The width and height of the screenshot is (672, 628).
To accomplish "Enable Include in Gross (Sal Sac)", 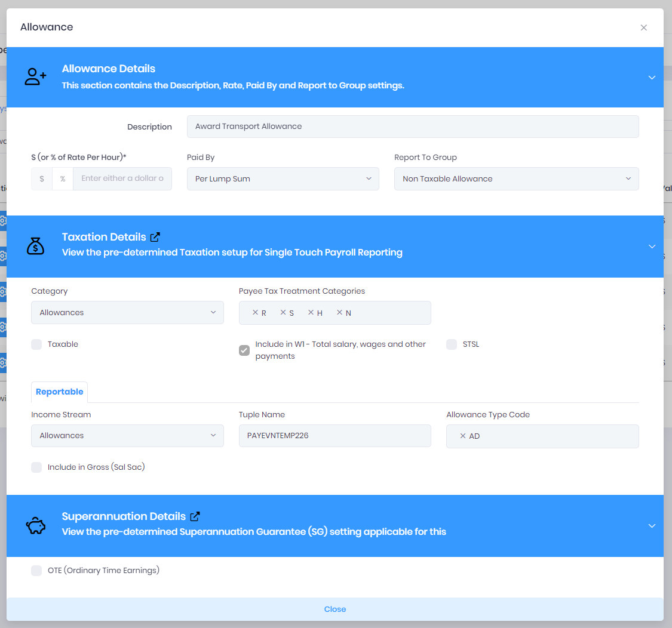I will click(36, 467).
